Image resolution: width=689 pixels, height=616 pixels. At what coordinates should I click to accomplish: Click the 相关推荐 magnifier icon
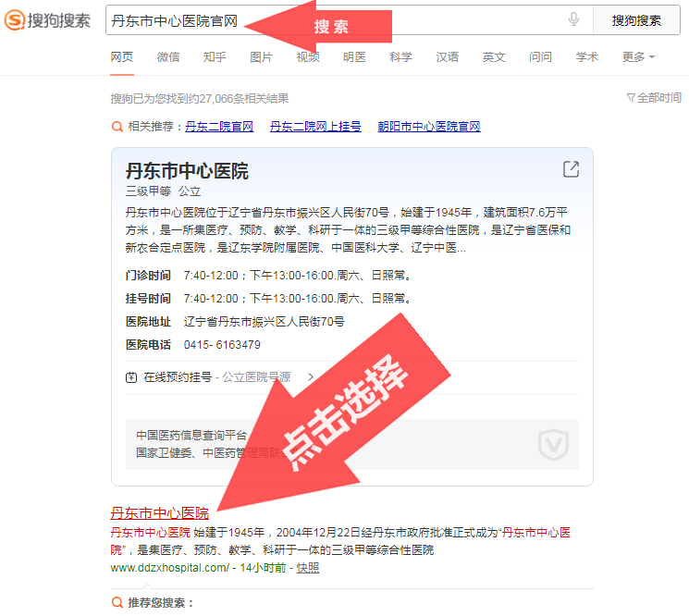tap(117, 127)
